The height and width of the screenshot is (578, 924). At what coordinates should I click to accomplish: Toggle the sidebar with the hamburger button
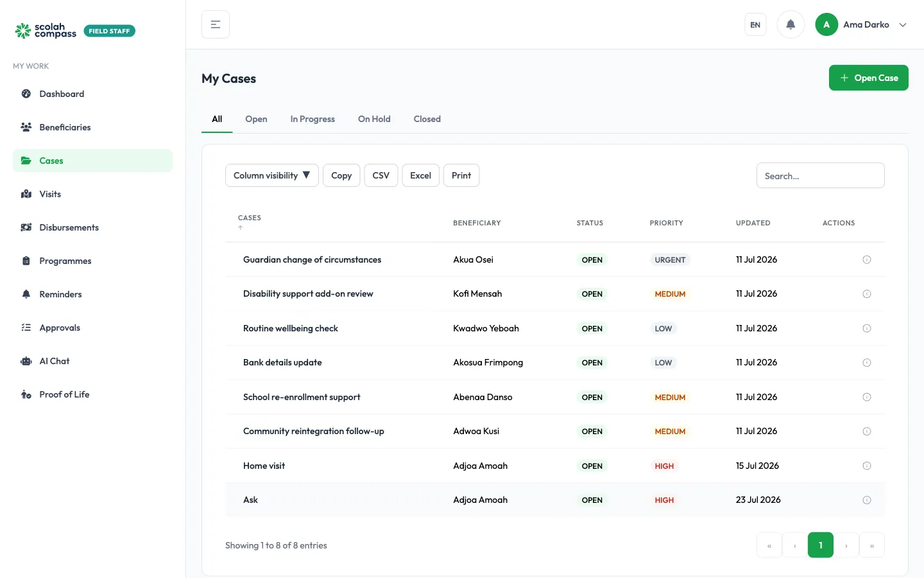(x=216, y=24)
